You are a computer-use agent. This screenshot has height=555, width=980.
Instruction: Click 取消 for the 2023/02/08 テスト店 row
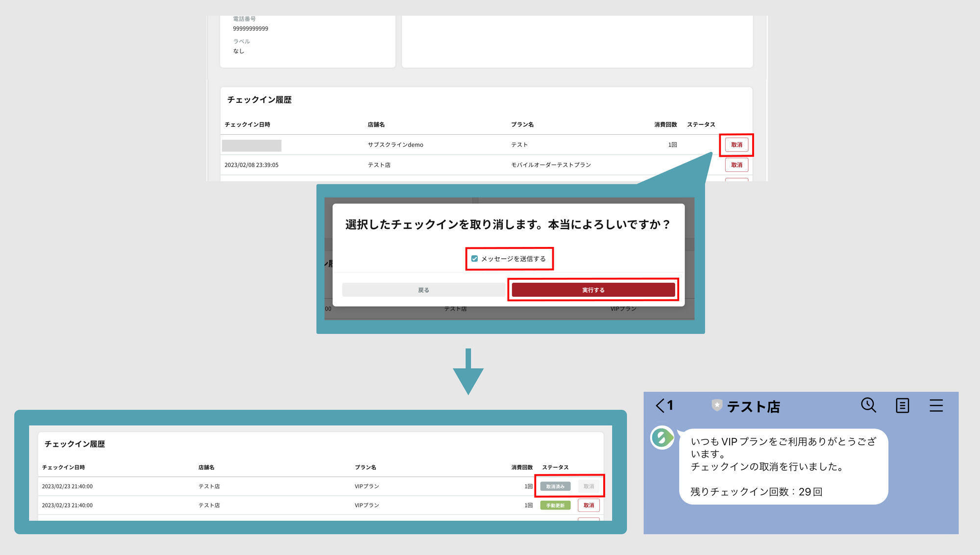coord(736,165)
